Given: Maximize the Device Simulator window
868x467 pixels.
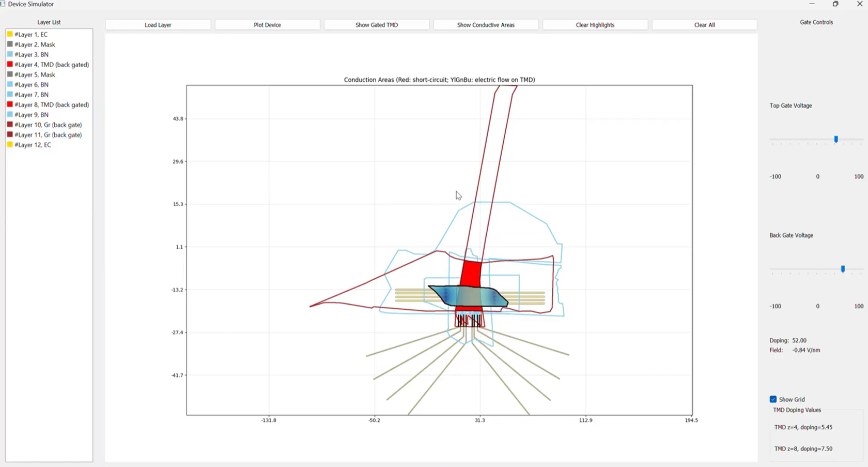Looking at the screenshot, I should [x=835, y=4].
